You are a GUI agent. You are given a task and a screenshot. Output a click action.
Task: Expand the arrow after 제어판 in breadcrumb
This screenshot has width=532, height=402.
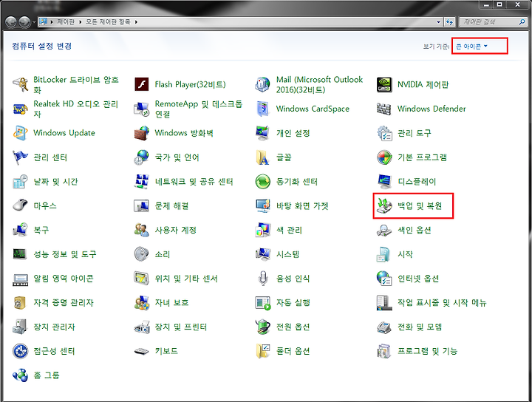click(x=81, y=22)
